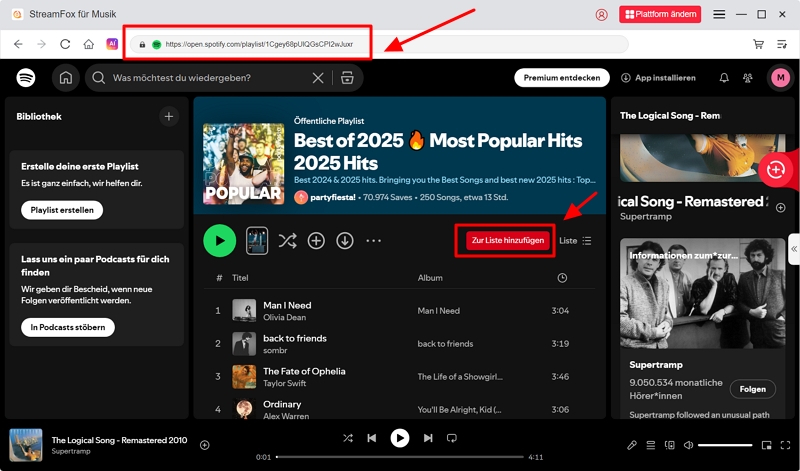Open the StreamFox account profile icon
This screenshot has width=800, height=471.
(x=602, y=15)
